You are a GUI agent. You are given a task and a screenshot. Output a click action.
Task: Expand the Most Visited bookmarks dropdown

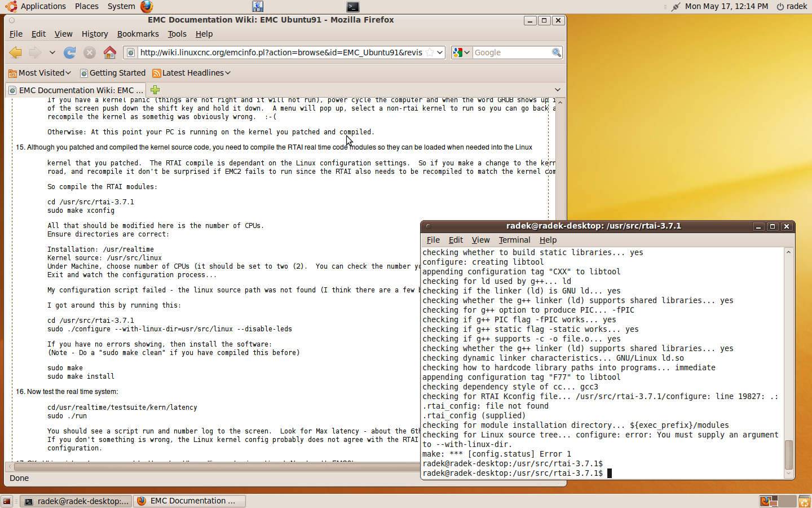(39, 73)
